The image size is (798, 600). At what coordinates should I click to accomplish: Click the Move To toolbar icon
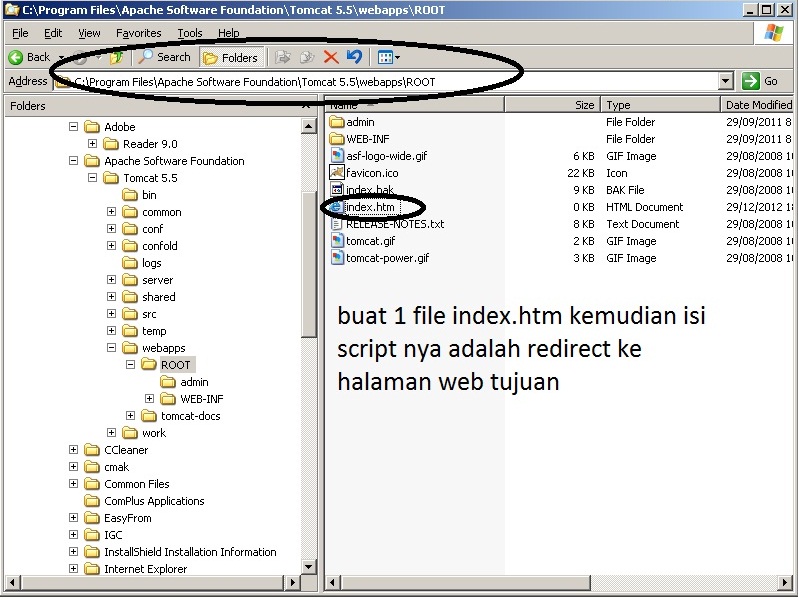[x=282, y=57]
